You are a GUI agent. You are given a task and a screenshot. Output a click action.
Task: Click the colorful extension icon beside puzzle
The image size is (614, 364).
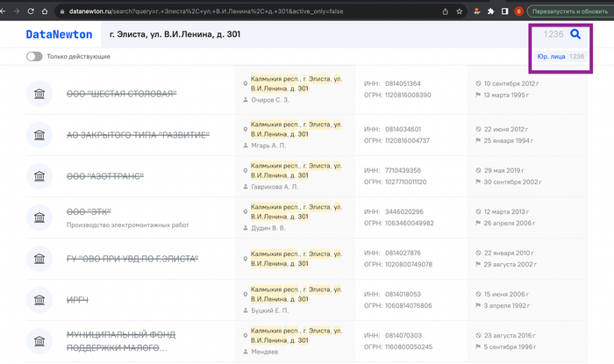tap(477, 11)
